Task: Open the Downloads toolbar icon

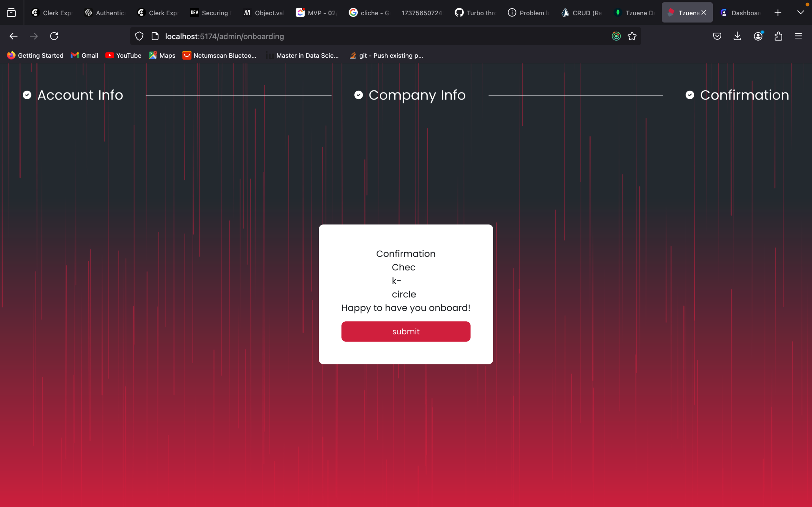Action: pos(737,36)
